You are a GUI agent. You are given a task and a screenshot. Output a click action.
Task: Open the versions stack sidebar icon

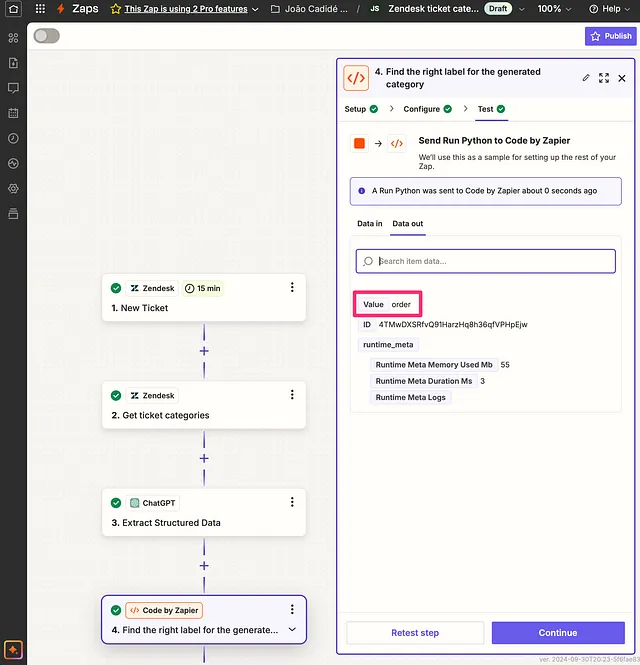[x=13, y=213]
